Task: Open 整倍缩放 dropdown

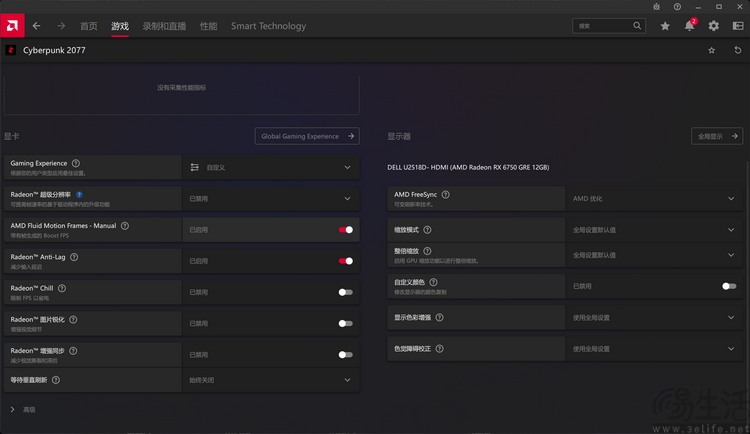Action: 654,255
